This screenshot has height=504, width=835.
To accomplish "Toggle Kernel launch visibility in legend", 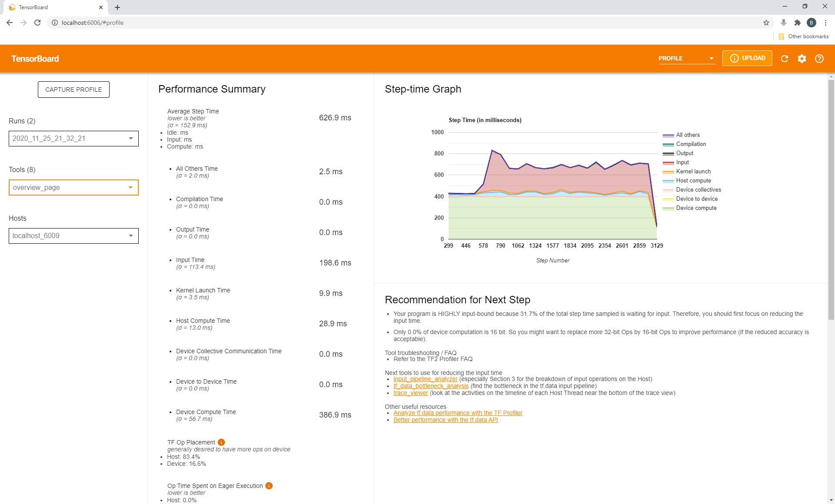I will [693, 171].
